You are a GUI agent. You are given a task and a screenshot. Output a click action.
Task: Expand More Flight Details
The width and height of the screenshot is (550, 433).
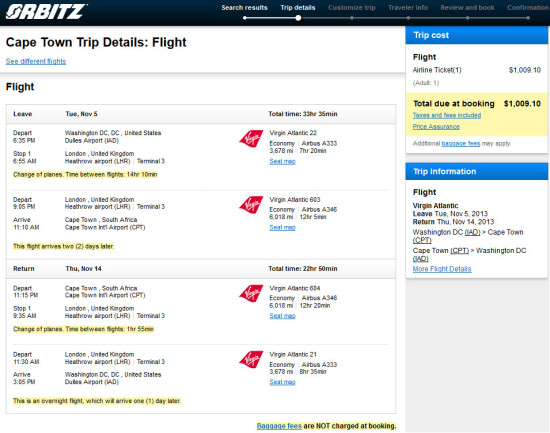tap(442, 269)
